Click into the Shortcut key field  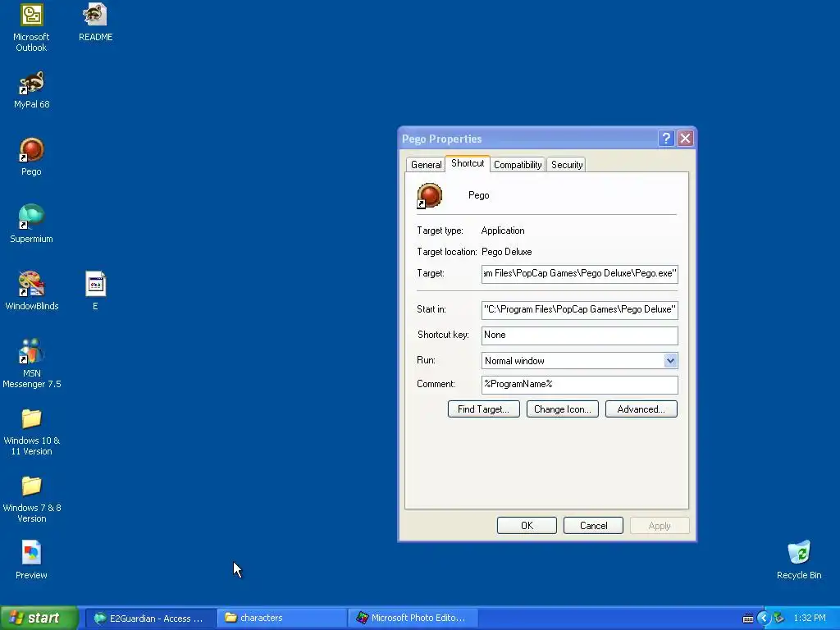(x=580, y=336)
